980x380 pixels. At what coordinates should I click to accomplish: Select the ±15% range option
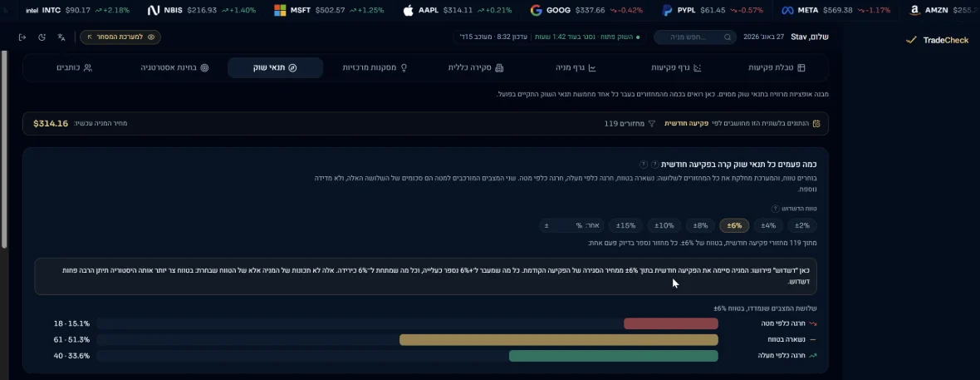click(625, 225)
